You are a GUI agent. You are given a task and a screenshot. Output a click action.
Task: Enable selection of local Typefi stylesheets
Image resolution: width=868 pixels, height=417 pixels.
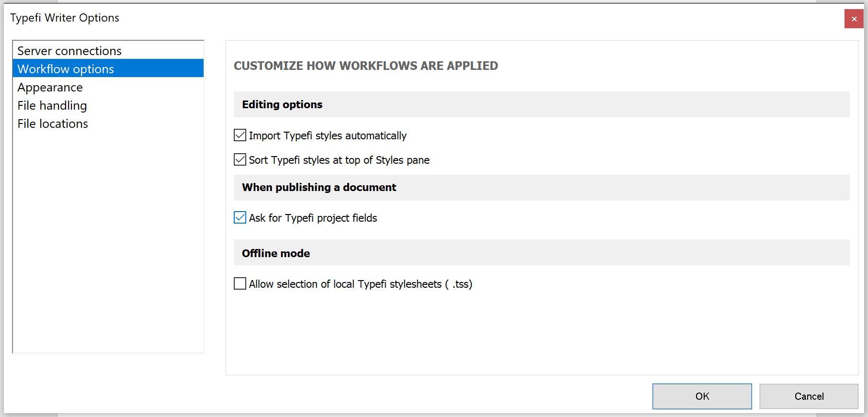[240, 284]
